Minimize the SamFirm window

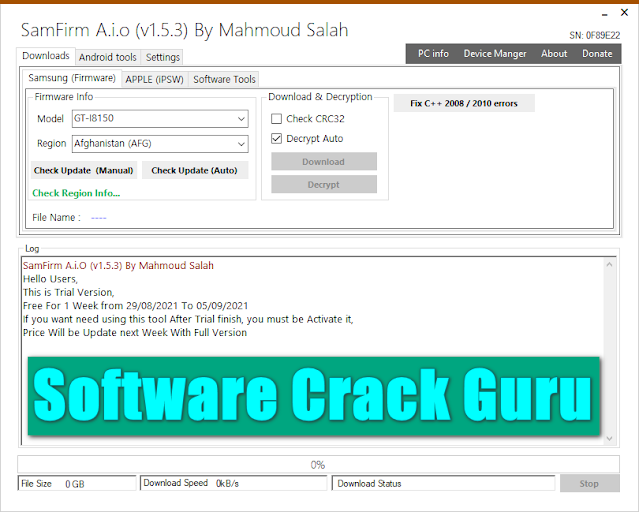(605, 15)
